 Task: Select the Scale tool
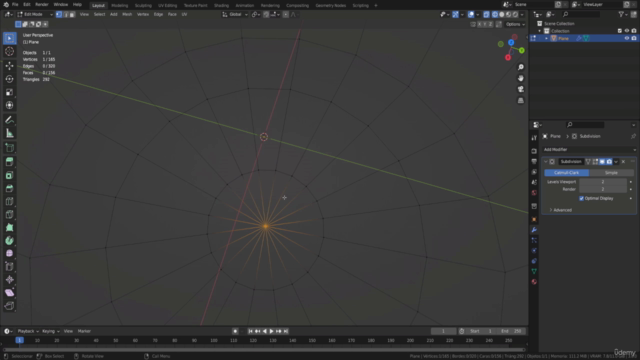pos(9,92)
